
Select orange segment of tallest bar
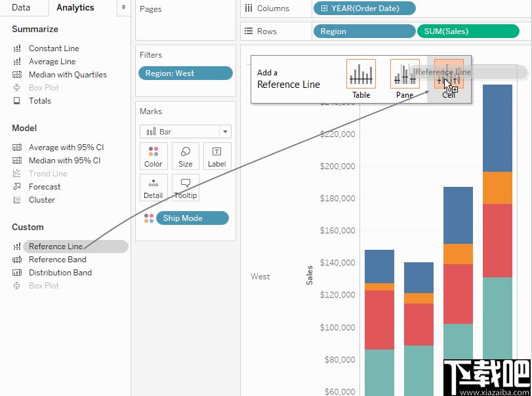pyautogui.click(x=497, y=188)
